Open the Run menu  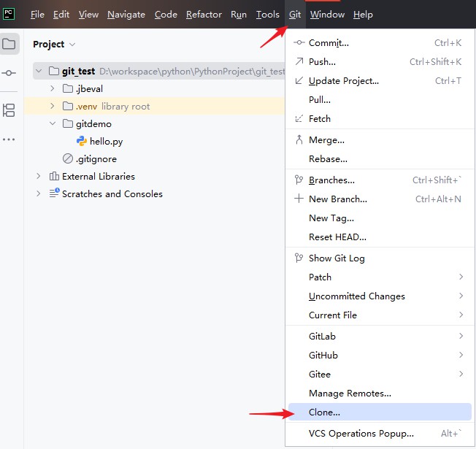[239, 15]
